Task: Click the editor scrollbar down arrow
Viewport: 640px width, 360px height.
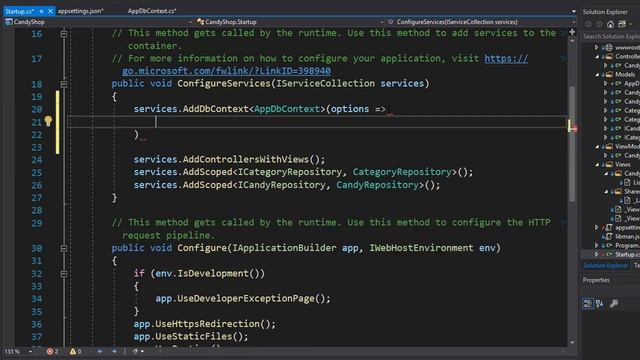Action: (572, 342)
